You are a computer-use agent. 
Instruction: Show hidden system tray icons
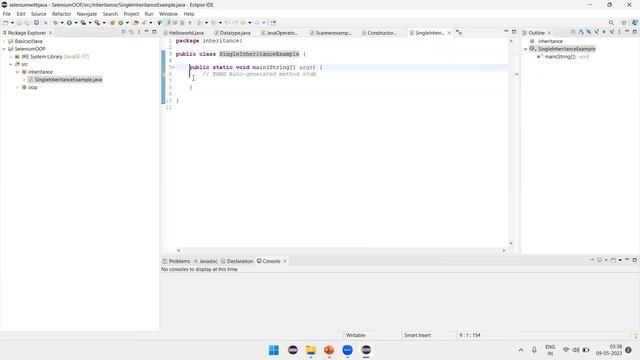[x=521, y=350]
